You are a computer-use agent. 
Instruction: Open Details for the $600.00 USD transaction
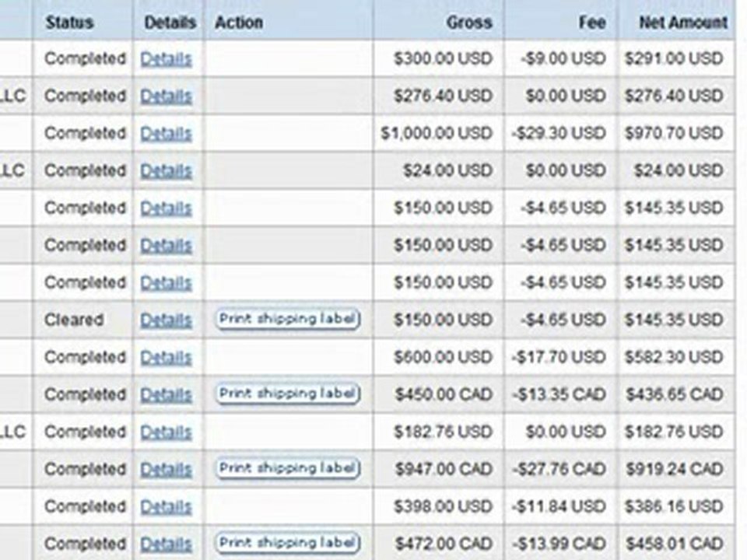[x=166, y=358]
